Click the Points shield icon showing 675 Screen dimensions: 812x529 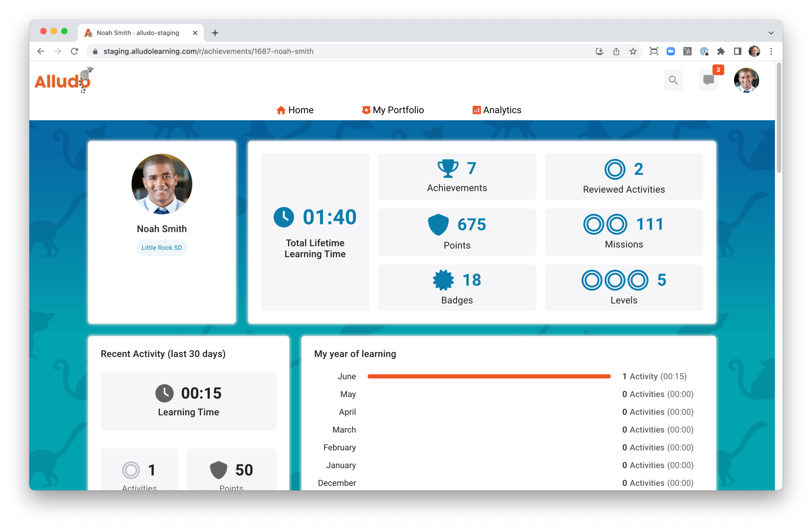438,224
